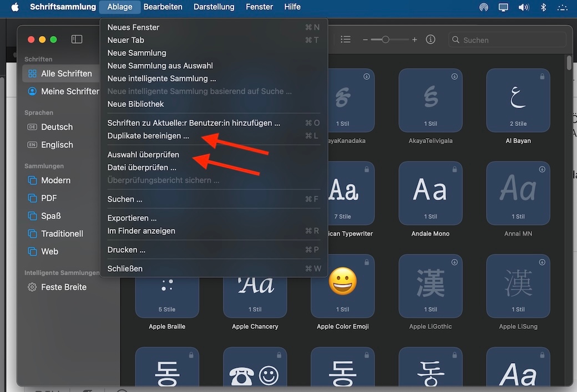This screenshot has width=577, height=392.
Task: Open the Bluetooth menu bar icon
Action: coord(544,7)
